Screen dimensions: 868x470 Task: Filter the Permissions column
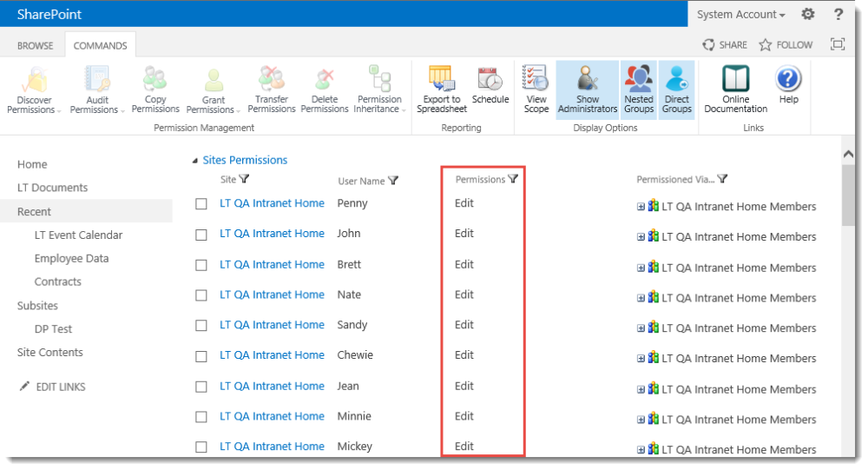pyautogui.click(x=513, y=178)
